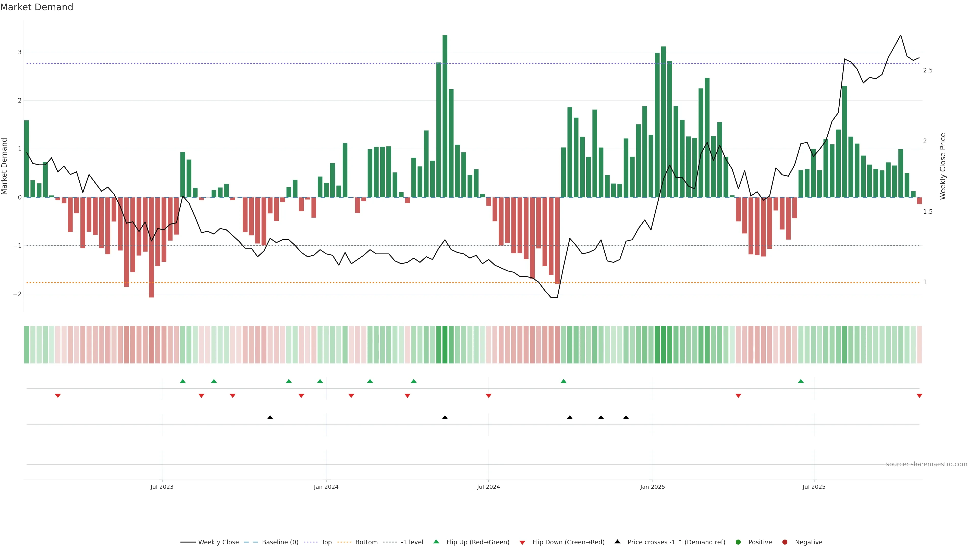Toggle the Top dotted-line legend item
The image size is (980, 551).
pos(326,542)
